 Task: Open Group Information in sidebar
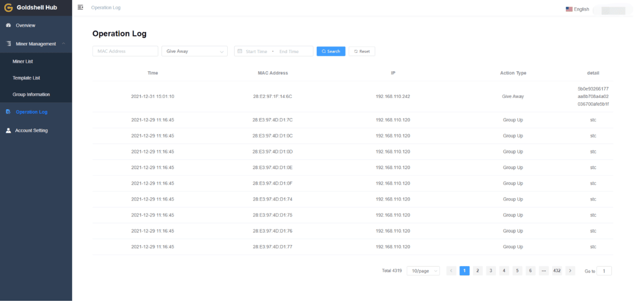pos(31,95)
